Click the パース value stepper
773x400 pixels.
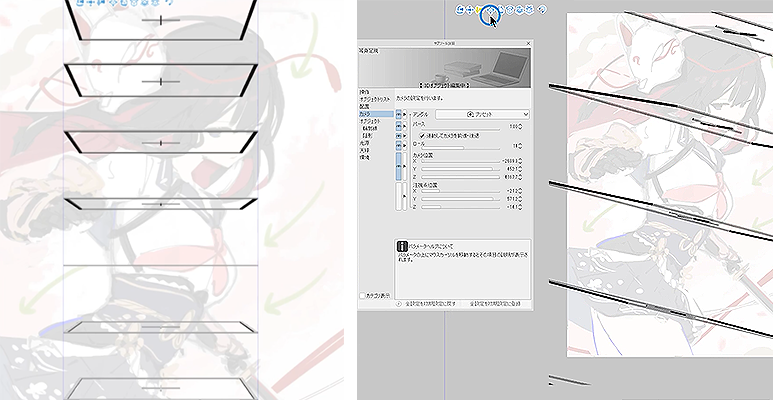(x=520, y=127)
